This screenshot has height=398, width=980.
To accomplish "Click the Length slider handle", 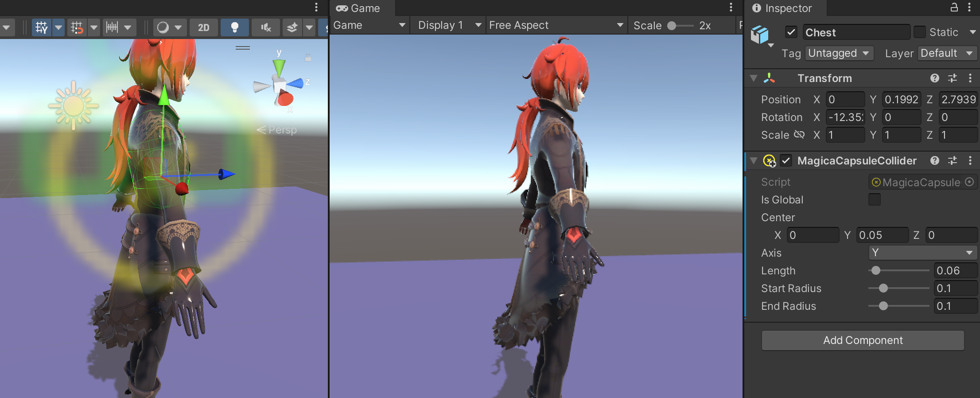I will [875, 271].
